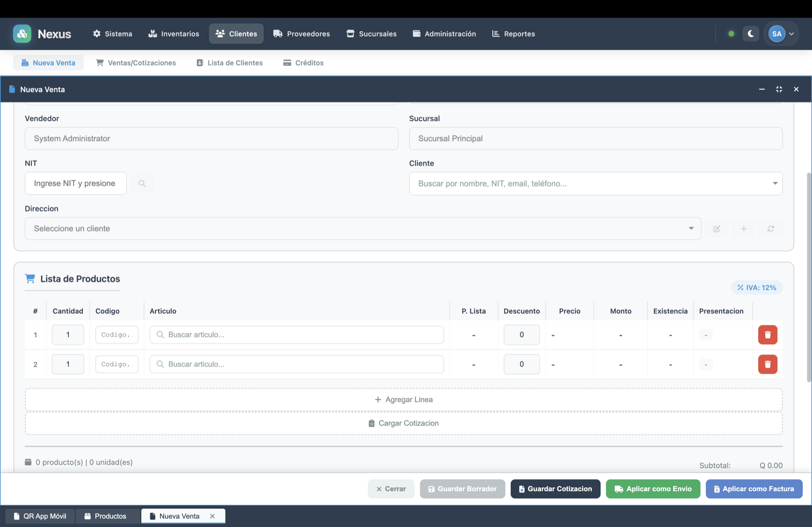The height and width of the screenshot is (527, 812).
Task: Click the green online status indicator
Action: [x=731, y=34]
